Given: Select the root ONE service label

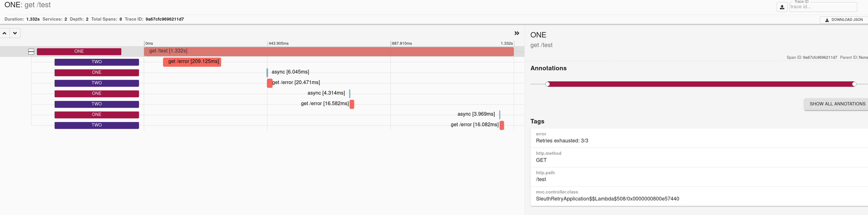Looking at the screenshot, I should coord(79,51).
